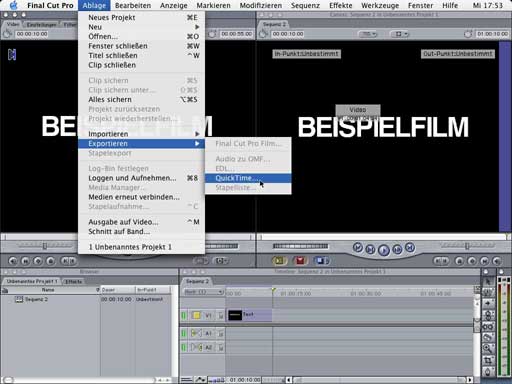
Task: Click the blue Replace edit button
Action: (x=321, y=260)
